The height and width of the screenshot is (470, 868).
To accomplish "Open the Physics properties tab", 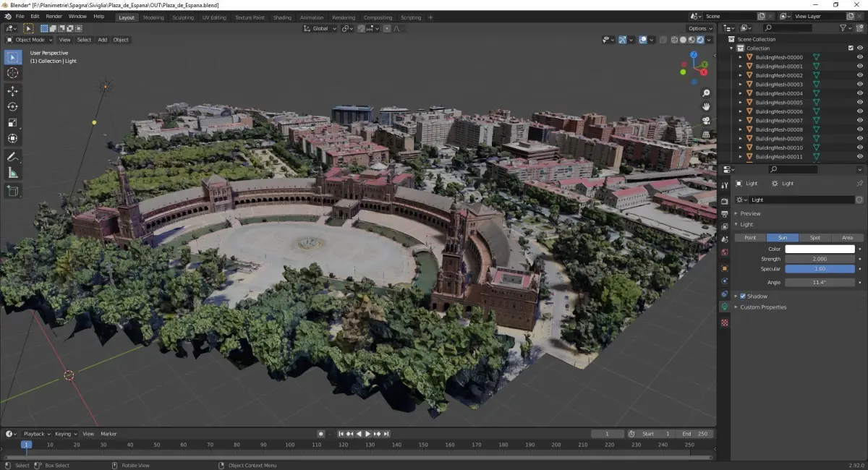I will point(725,281).
